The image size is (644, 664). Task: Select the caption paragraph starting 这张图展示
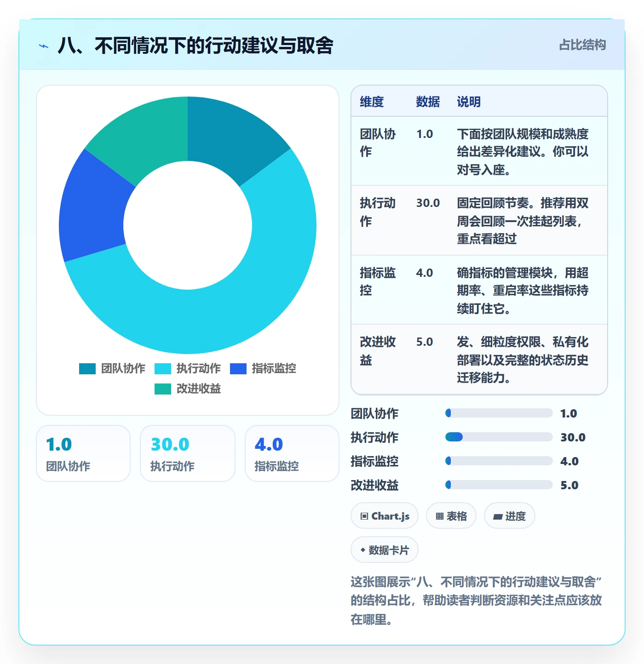pyautogui.click(x=477, y=601)
